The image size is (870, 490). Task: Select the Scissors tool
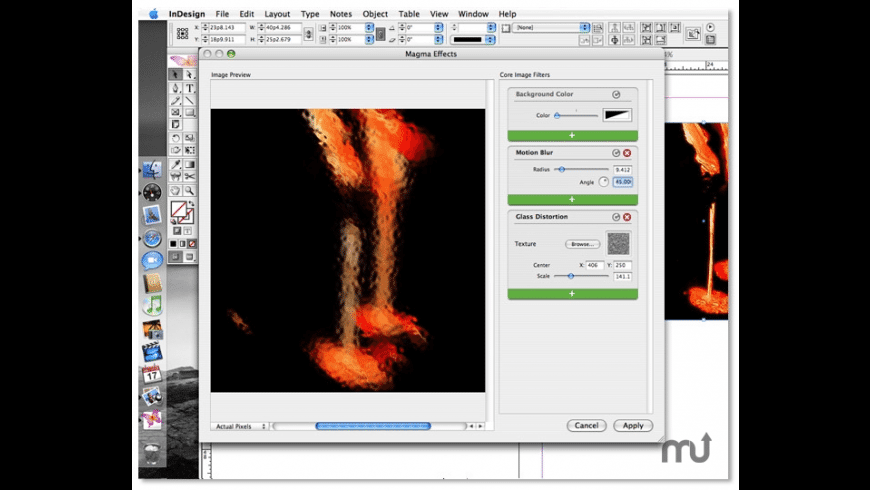point(189,177)
